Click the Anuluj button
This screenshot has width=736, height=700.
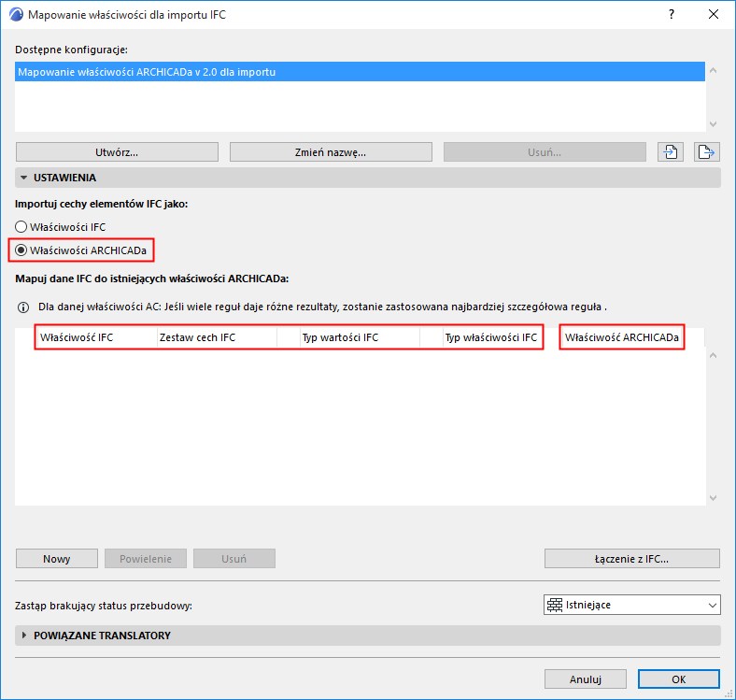point(586,679)
